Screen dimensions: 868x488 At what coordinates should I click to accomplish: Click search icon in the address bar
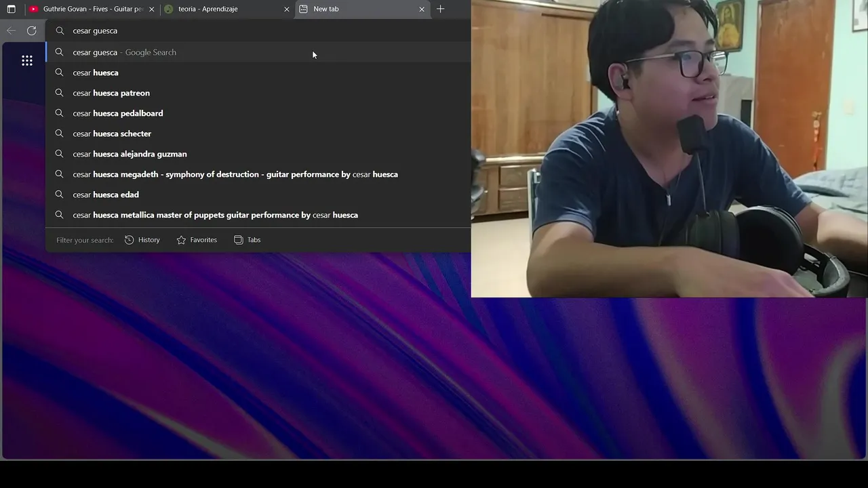point(60,30)
